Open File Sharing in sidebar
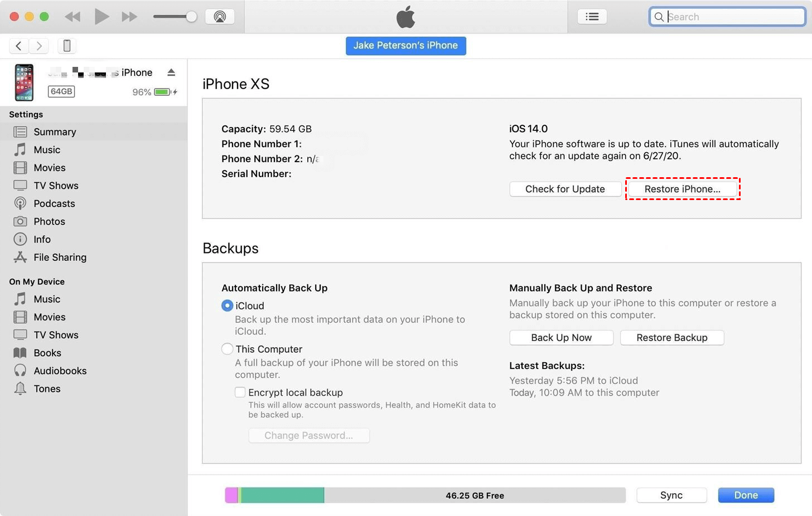Viewport: 812px width, 516px height. 60,257
